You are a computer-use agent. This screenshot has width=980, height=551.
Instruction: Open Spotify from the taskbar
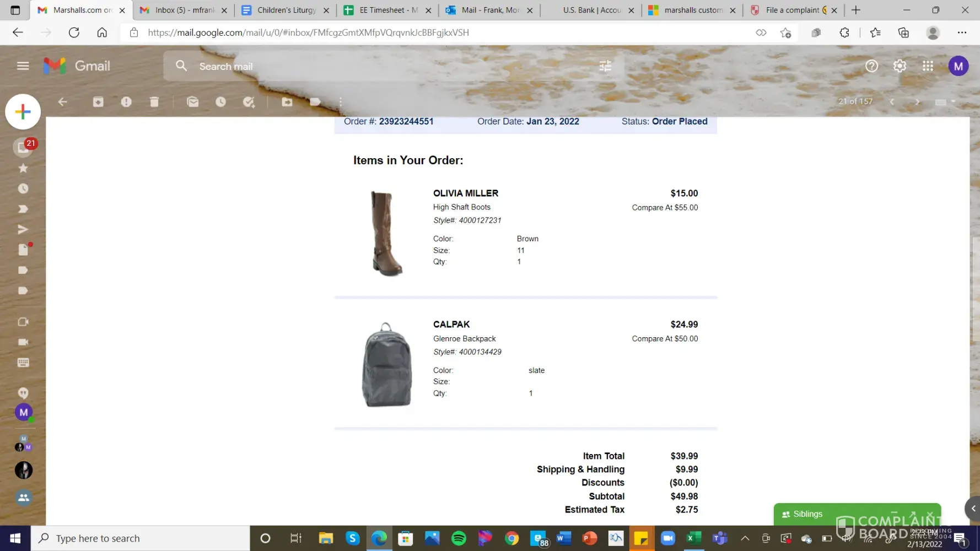[x=459, y=538]
